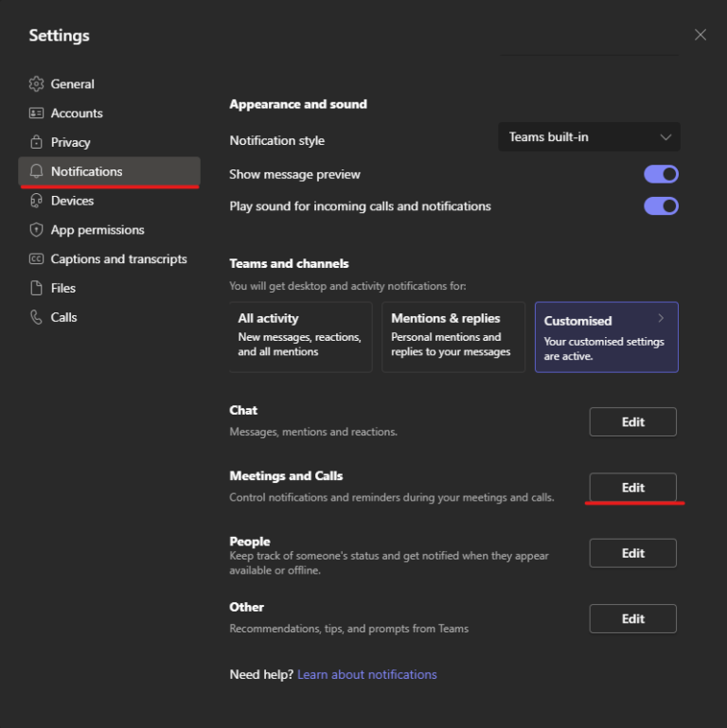
Task: Click the General gear icon
Action: (36, 84)
